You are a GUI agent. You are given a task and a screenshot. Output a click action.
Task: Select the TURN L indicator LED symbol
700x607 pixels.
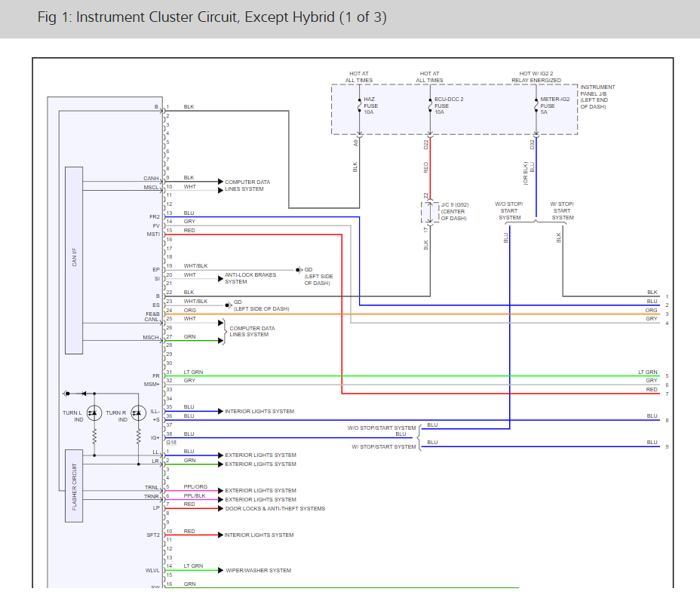(94, 412)
